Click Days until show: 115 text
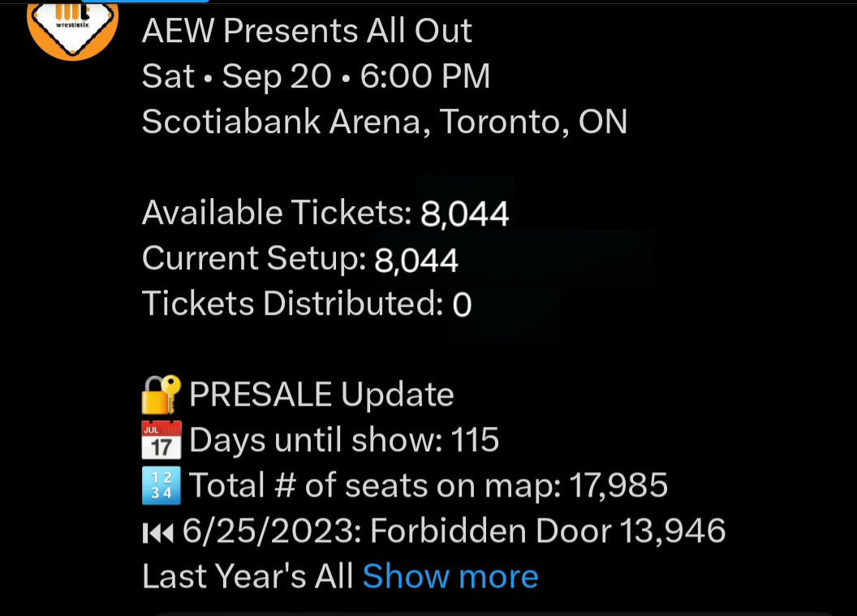The height and width of the screenshot is (616, 857). pos(344,440)
